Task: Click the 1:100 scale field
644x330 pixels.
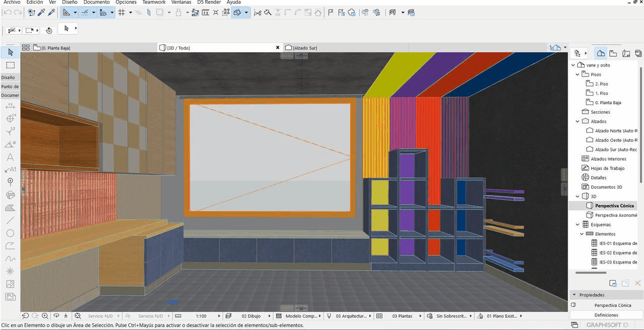Action: (201, 316)
